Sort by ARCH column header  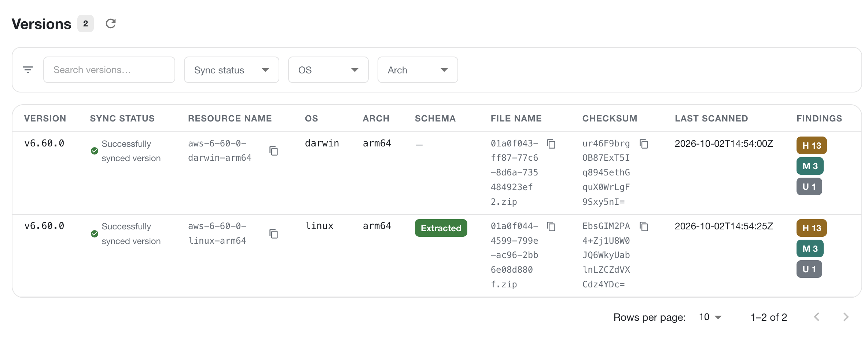point(376,119)
